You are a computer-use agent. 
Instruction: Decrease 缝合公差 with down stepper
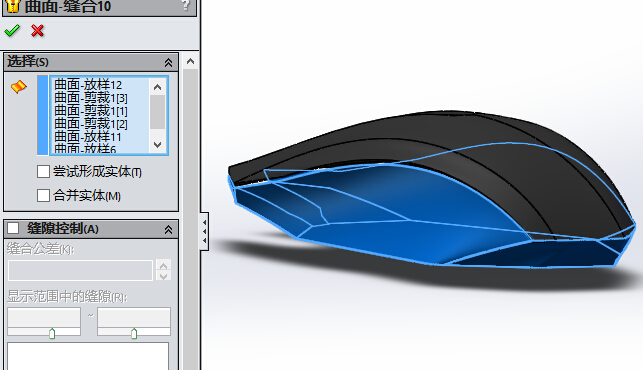163,276
